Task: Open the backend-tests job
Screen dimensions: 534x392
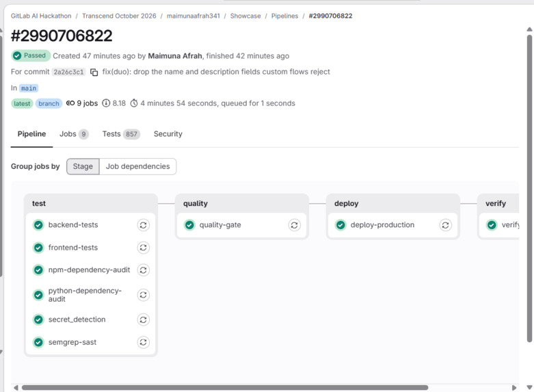Action: point(73,225)
